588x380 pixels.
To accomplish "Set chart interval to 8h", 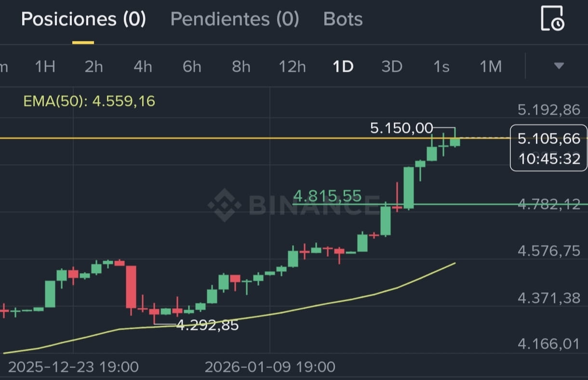I will (241, 66).
